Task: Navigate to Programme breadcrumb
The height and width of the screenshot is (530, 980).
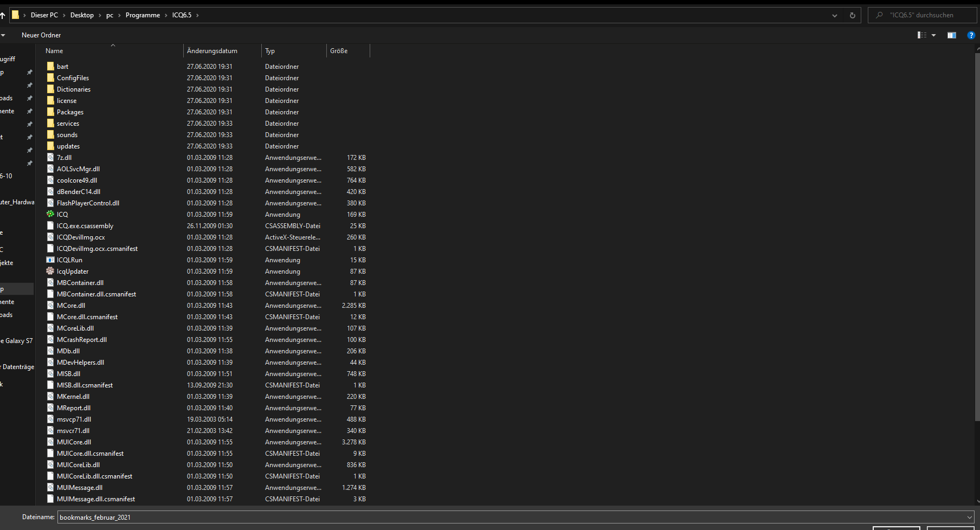Action: point(143,15)
